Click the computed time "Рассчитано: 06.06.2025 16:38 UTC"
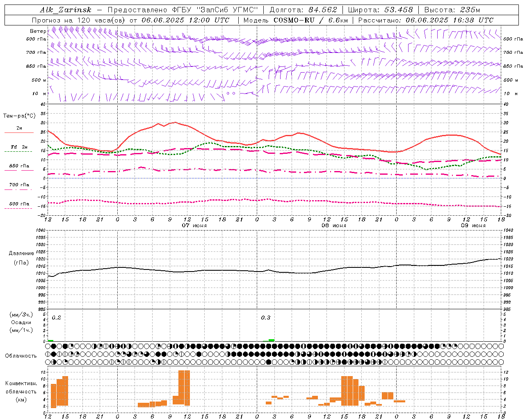Screen dimensions: 525x420 [x=426, y=20]
